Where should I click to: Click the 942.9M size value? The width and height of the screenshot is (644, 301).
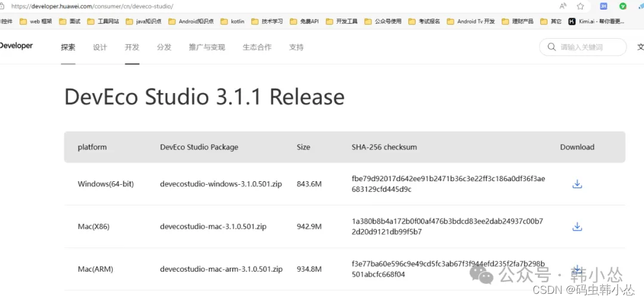click(309, 226)
